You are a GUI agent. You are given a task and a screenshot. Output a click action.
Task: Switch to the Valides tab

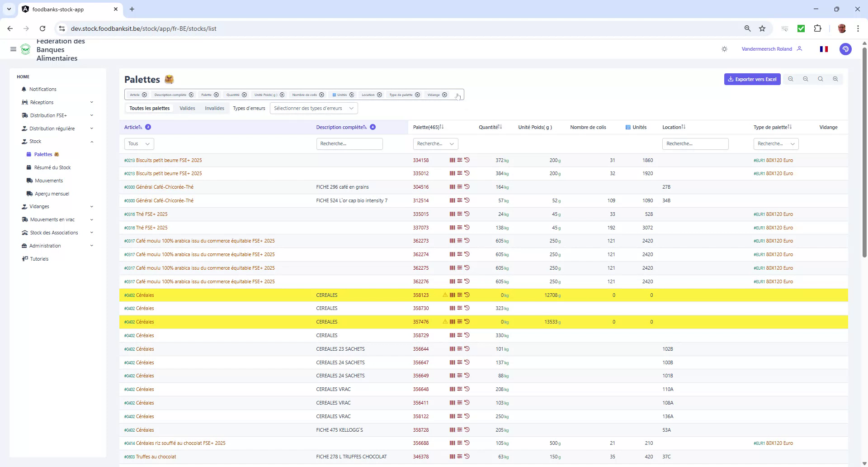pyautogui.click(x=187, y=108)
